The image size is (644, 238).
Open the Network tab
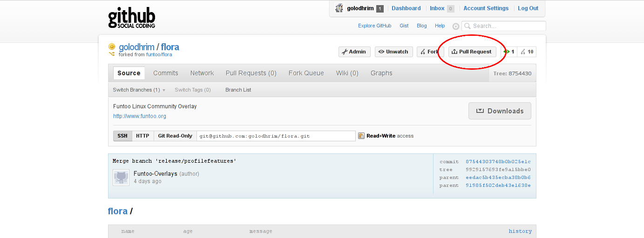point(202,73)
